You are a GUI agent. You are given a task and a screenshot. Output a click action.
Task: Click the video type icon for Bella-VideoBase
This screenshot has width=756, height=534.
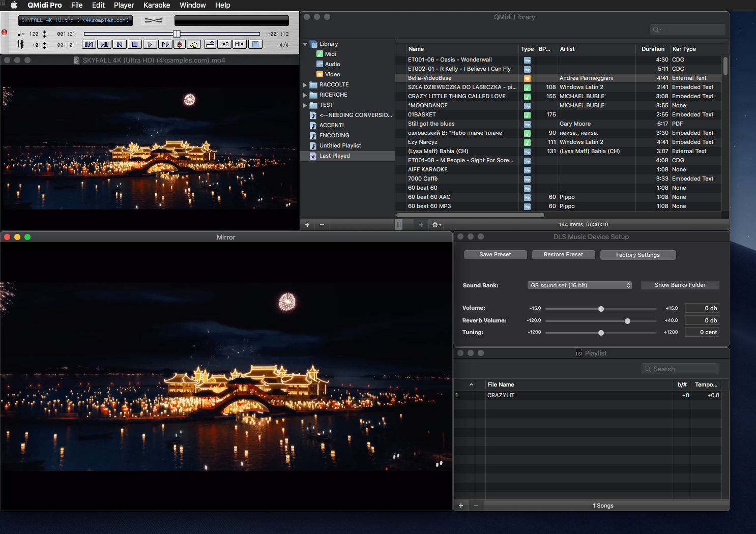coord(527,78)
